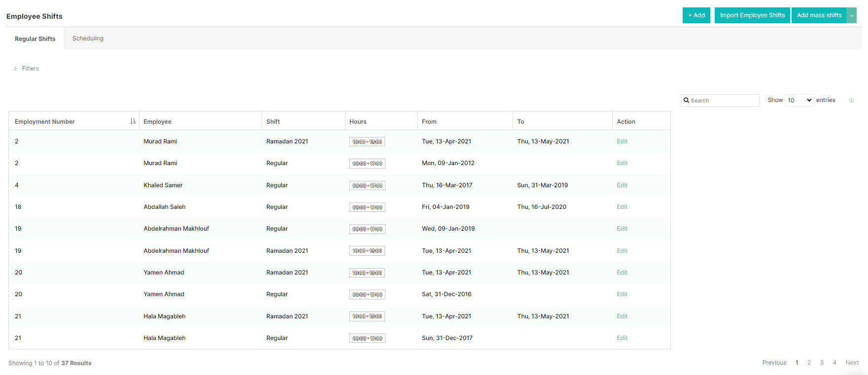Edit Abdelrahman Makhlouf's Regular shift

coord(622,229)
